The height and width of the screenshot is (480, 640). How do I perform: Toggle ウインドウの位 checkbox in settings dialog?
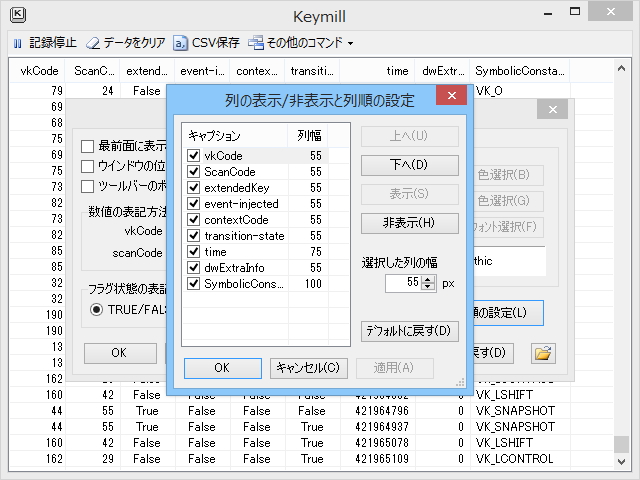coord(87,166)
